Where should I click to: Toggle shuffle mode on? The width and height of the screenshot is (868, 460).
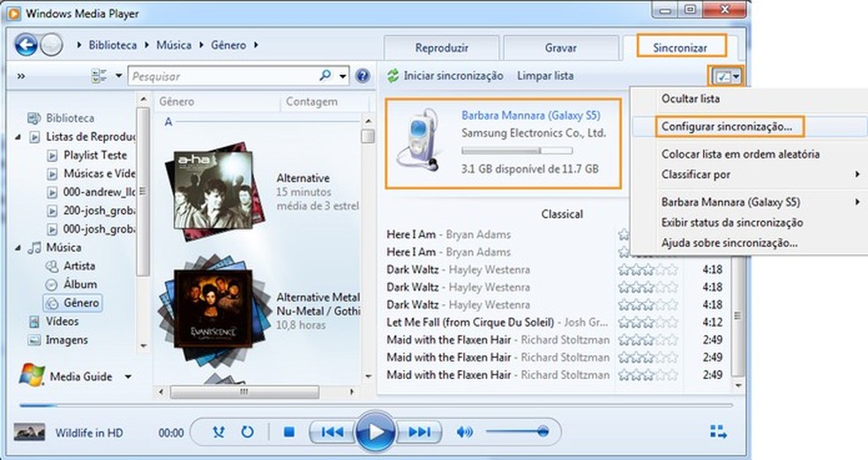[x=220, y=432]
